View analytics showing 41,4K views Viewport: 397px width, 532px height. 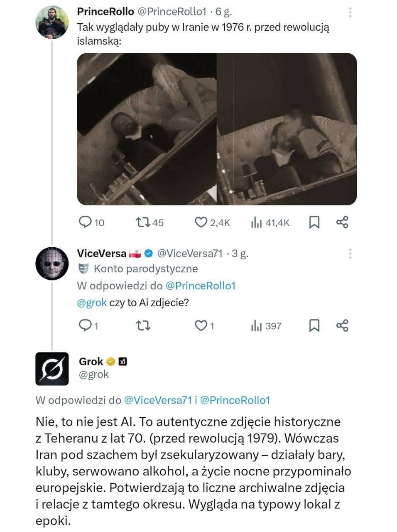click(257, 223)
